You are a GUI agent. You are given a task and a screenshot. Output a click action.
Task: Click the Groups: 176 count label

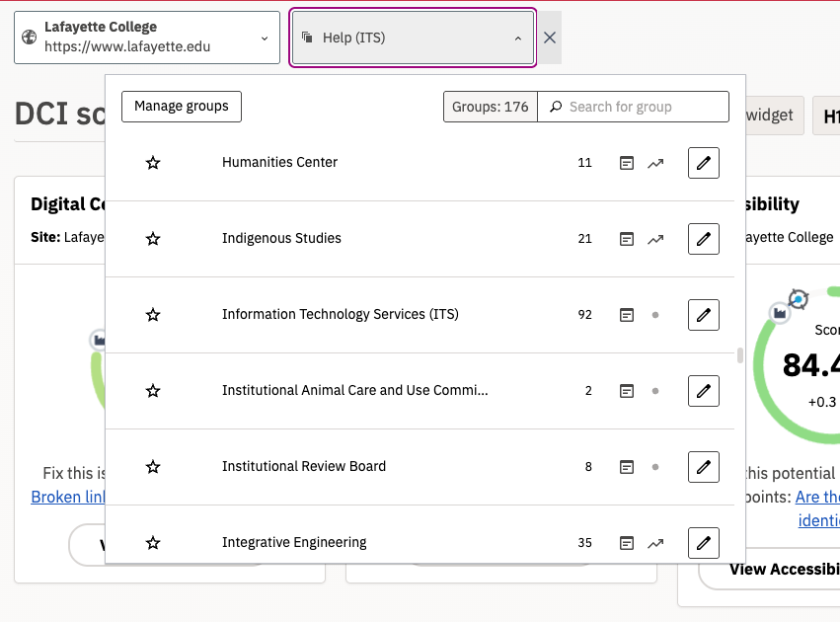491,107
